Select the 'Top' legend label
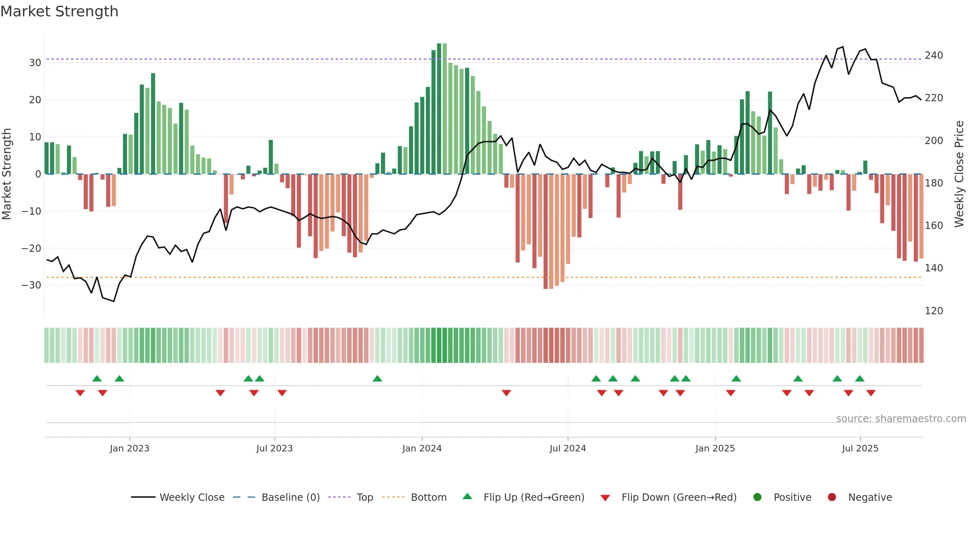This screenshot has height=551, width=980. [x=365, y=498]
